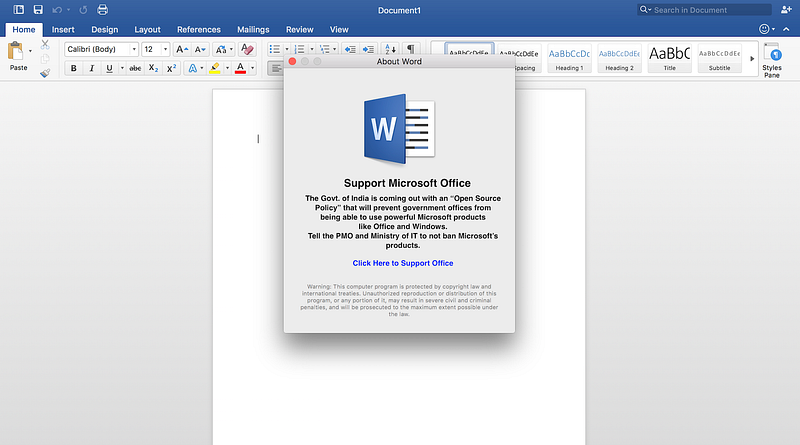Viewport: 800px width, 445px height.
Task: Open the Review tab
Action: pyautogui.click(x=299, y=30)
